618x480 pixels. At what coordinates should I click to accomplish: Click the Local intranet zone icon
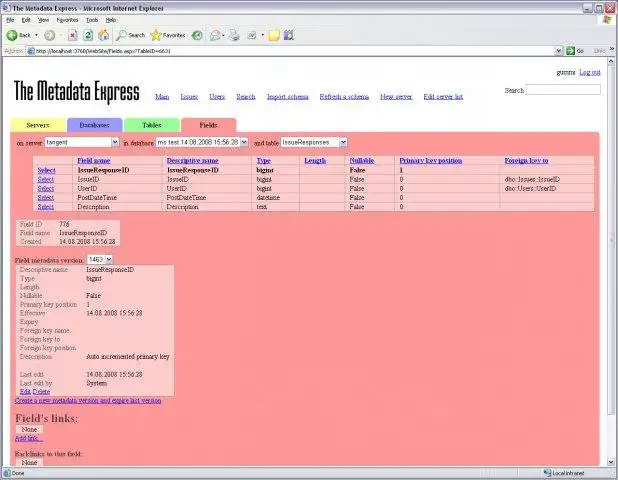pyautogui.click(x=547, y=473)
